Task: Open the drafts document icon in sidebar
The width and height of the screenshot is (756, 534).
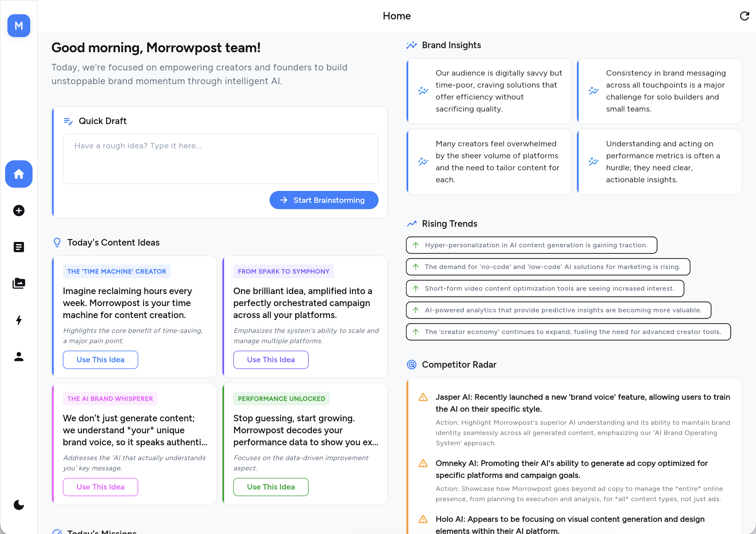Action: pos(19,247)
